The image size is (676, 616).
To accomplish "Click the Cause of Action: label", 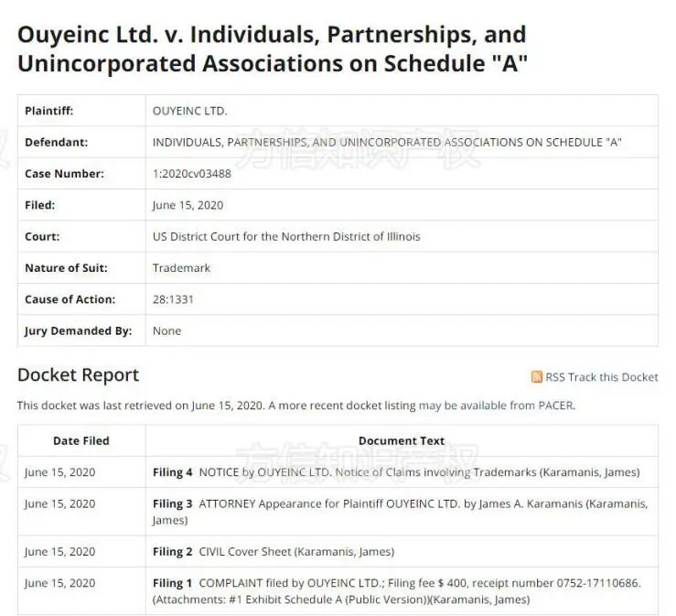I will 70,300.
